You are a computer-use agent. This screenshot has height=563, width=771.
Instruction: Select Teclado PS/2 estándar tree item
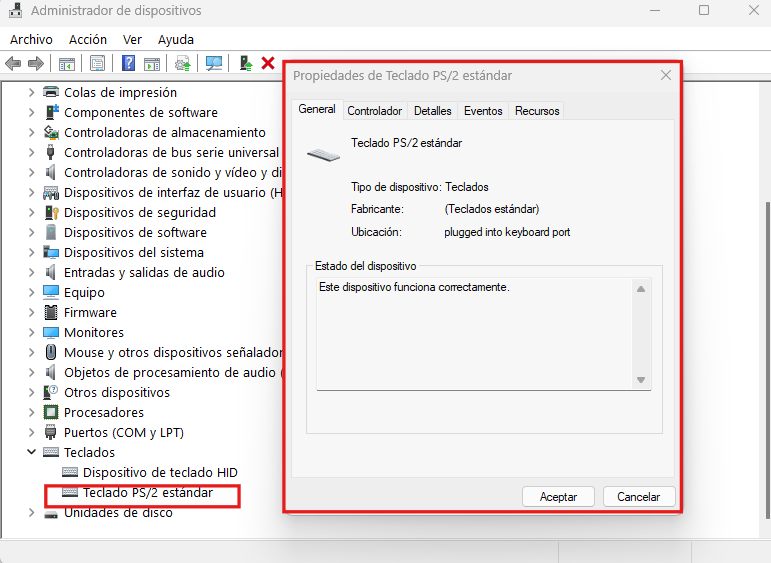148,493
